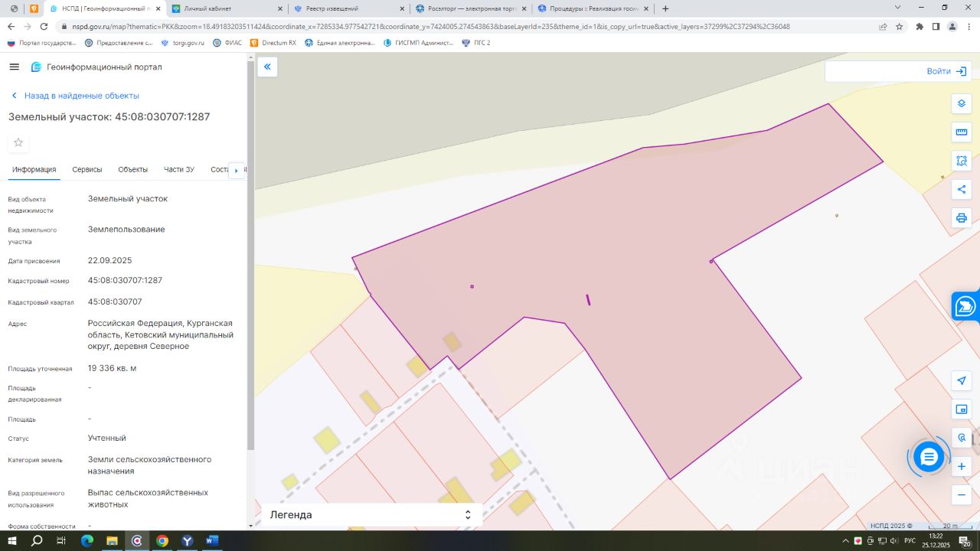Collapse the side panel with the double chevron

(267, 67)
